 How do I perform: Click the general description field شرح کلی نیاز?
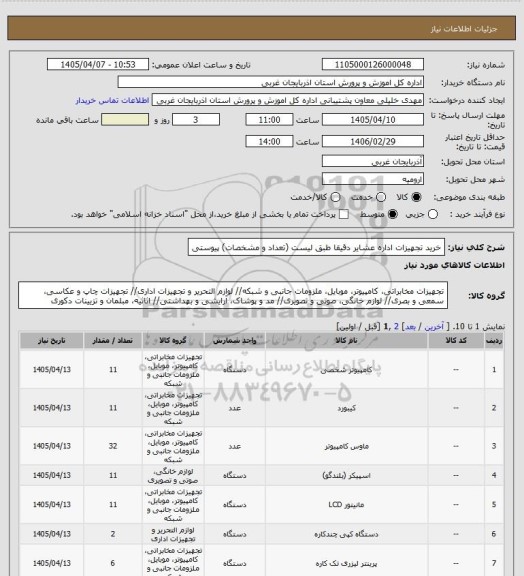click(x=316, y=247)
